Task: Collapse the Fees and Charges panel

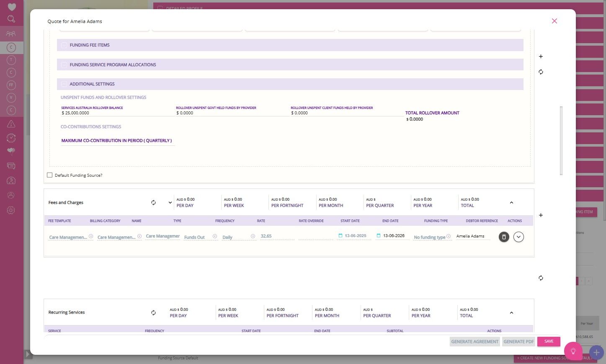Action: pos(511,203)
